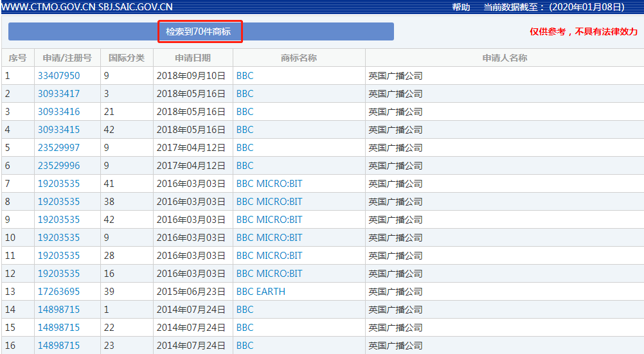The width and height of the screenshot is (644, 354).
Task: Open 19203535 link in row 12
Action: [x=58, y=274]
